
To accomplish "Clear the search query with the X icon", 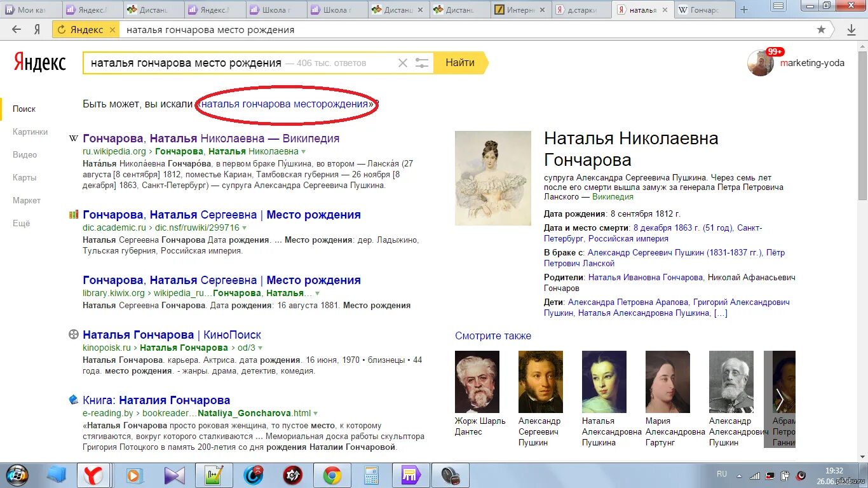I will click(x=403, y=63).
